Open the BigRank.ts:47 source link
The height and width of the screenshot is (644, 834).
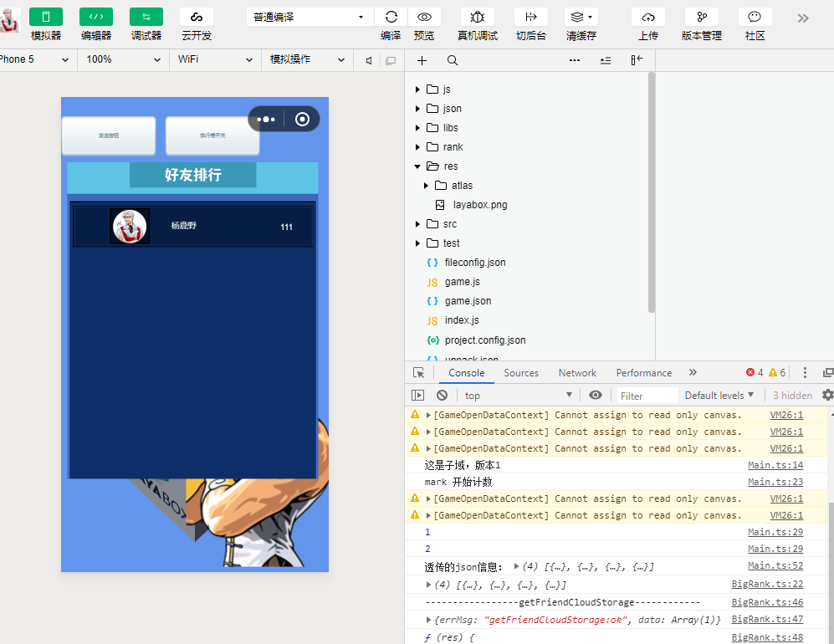768,620
